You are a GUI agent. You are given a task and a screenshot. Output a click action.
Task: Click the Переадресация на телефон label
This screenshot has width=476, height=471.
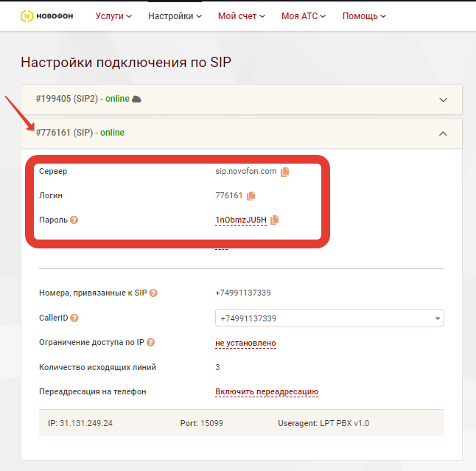pos(93,391)
